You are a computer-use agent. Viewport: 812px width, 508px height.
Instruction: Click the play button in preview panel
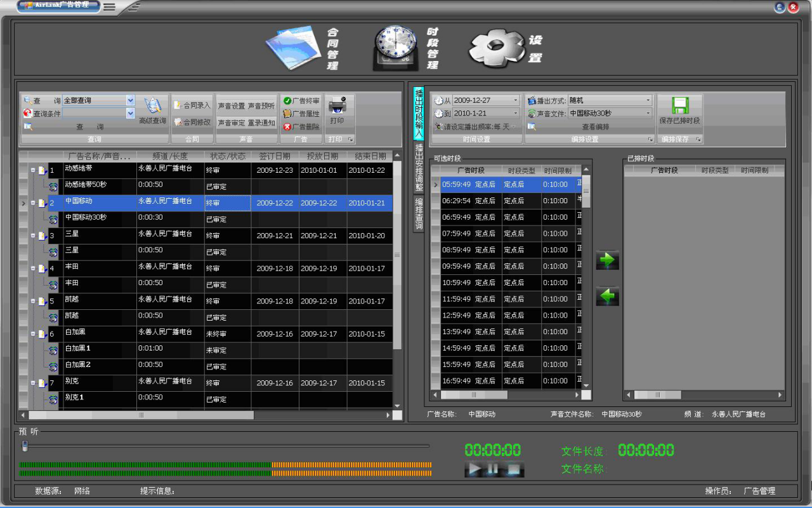pos(474,470)
